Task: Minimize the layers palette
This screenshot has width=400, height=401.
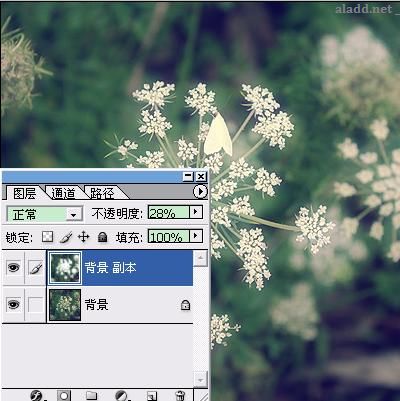Action: (188, 176)
